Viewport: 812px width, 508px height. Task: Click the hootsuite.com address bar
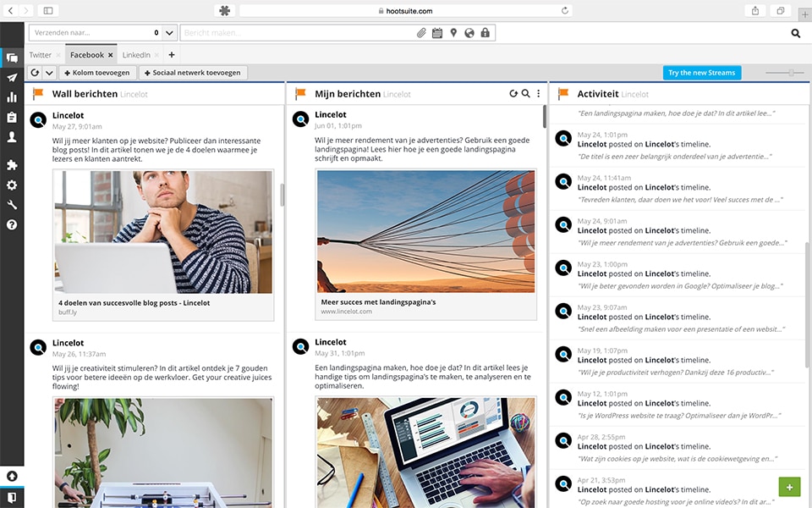click(x=405, y=10)
